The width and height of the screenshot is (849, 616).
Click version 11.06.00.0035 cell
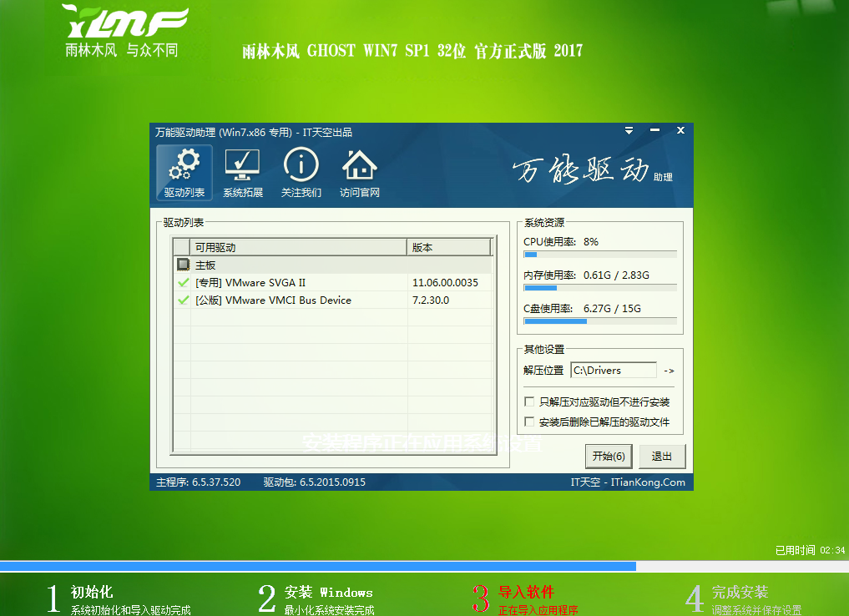pyautogui.click(x=445, y=283)
